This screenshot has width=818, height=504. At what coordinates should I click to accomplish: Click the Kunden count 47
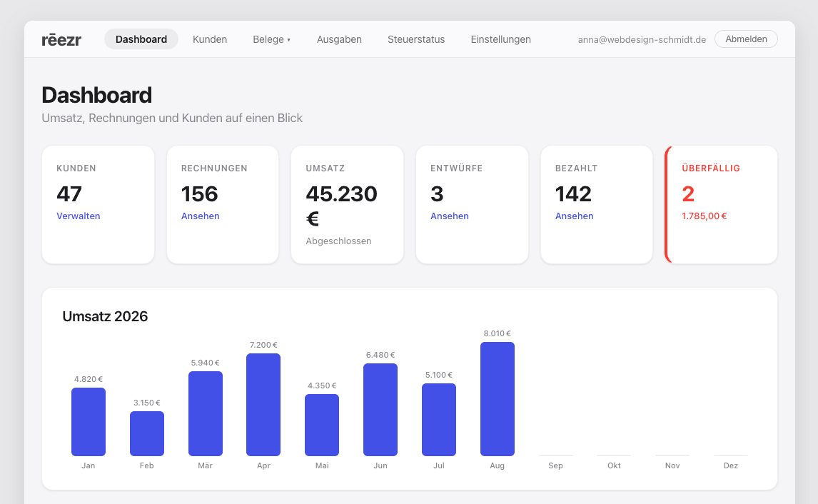69,194
